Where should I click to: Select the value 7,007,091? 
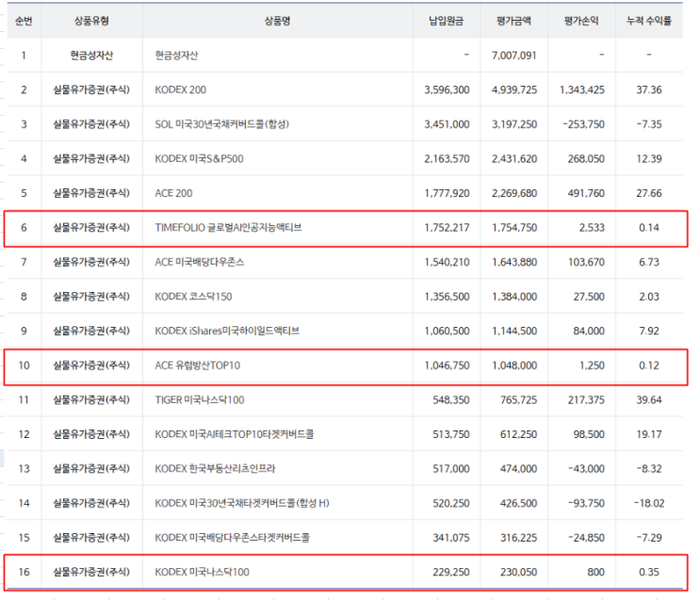tap(513, 56)
